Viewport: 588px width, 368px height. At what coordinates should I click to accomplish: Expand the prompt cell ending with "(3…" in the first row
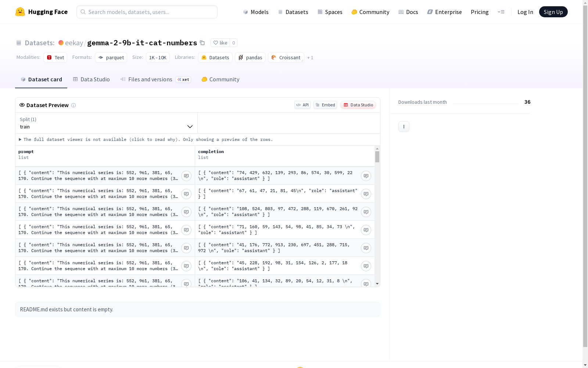[x=186, y=176]
